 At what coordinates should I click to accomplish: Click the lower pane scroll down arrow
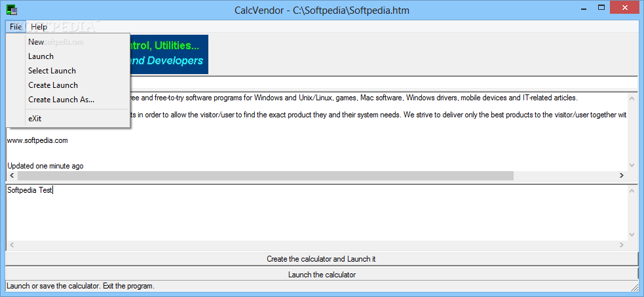pyautogui.click(x=632, y=235)
